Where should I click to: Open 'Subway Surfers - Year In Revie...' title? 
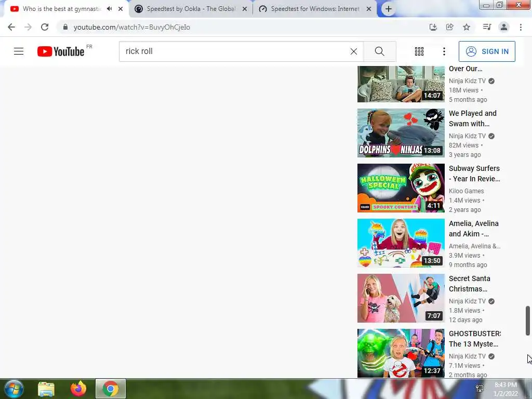pyautogui.click(x=474, y=174)
